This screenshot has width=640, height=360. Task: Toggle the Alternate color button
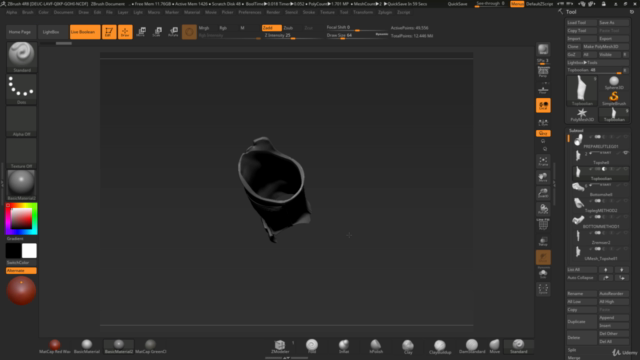click(21, 271)
